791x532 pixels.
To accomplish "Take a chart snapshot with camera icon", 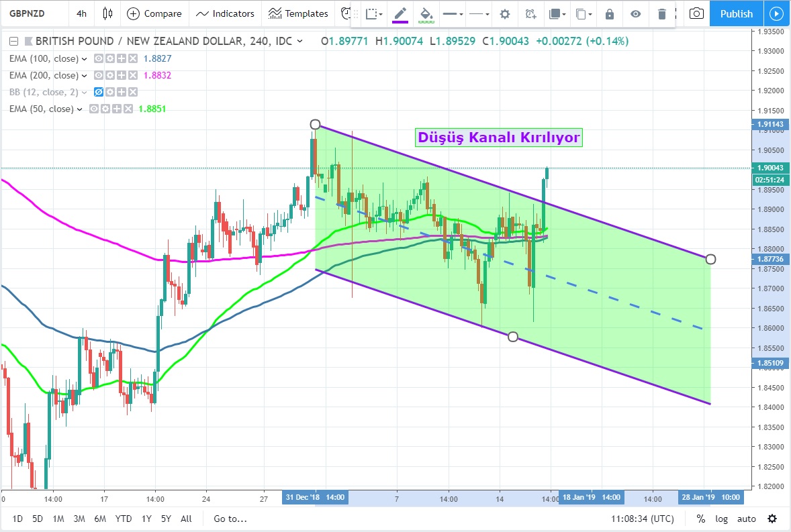I will coord(697,13).
